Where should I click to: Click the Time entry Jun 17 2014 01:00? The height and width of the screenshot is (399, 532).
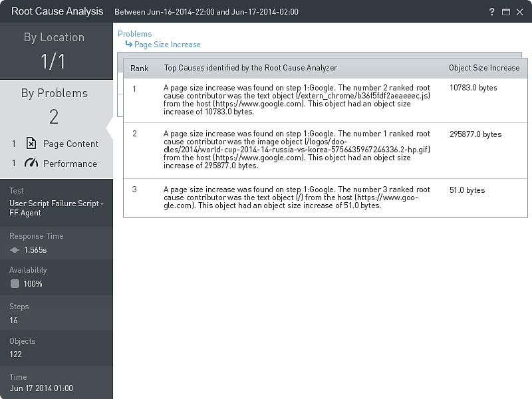coord(41,388)
